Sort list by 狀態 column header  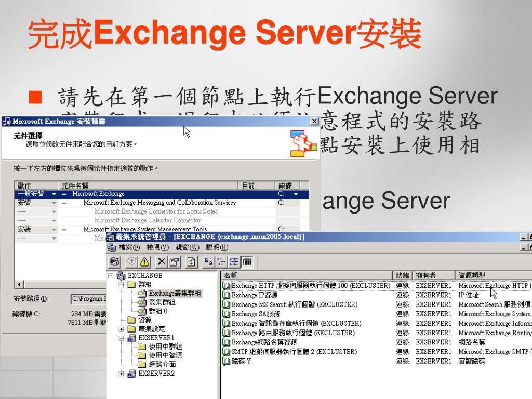point(403,275)
